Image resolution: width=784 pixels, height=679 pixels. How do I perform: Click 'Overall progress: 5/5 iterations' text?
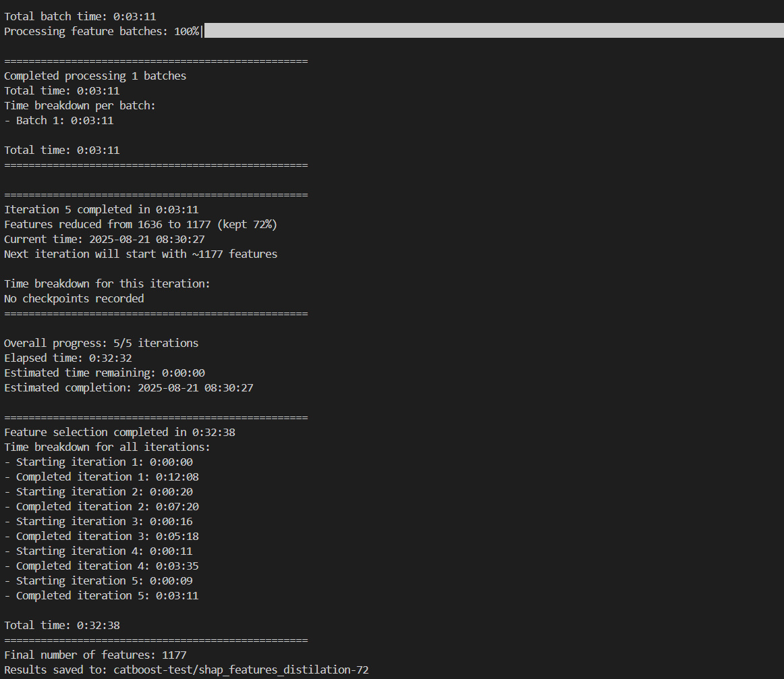tap(101, 343)
